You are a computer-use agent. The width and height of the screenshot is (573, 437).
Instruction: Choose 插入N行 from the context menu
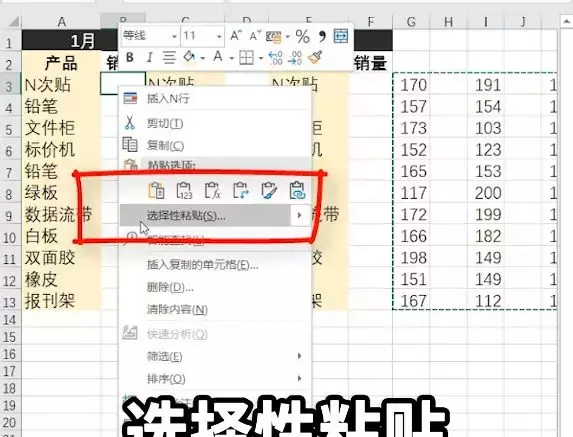[216, 98]
